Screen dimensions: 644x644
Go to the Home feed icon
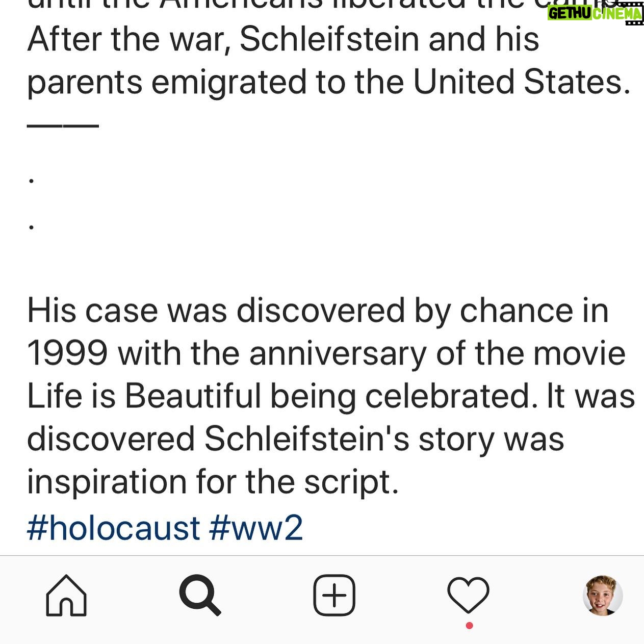click(x=66, y=595)
